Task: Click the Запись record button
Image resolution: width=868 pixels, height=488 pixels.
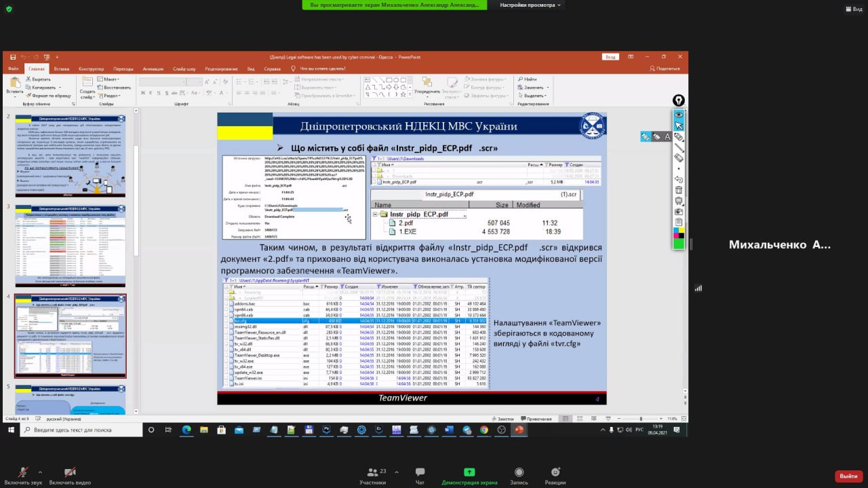Action: point(519,476)
